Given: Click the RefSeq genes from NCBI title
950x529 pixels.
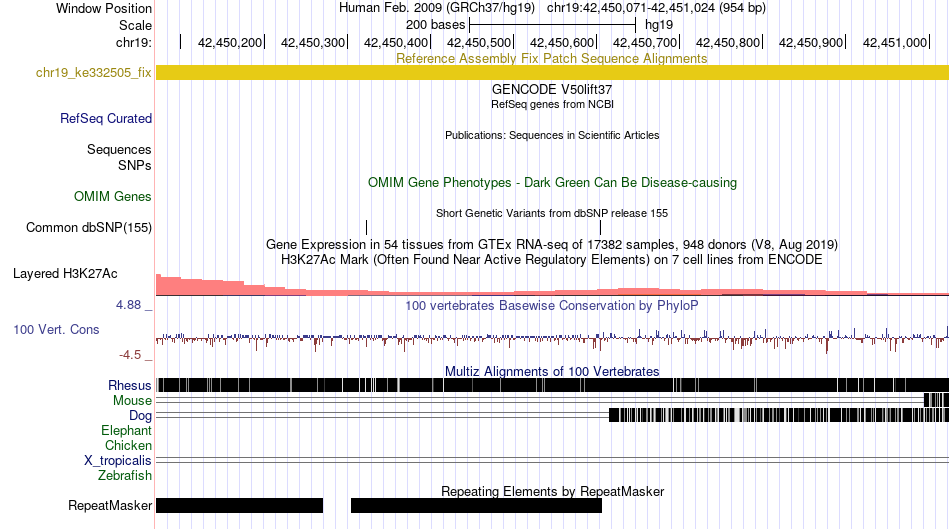Looking at the screenshot, I should click(552, 104).
